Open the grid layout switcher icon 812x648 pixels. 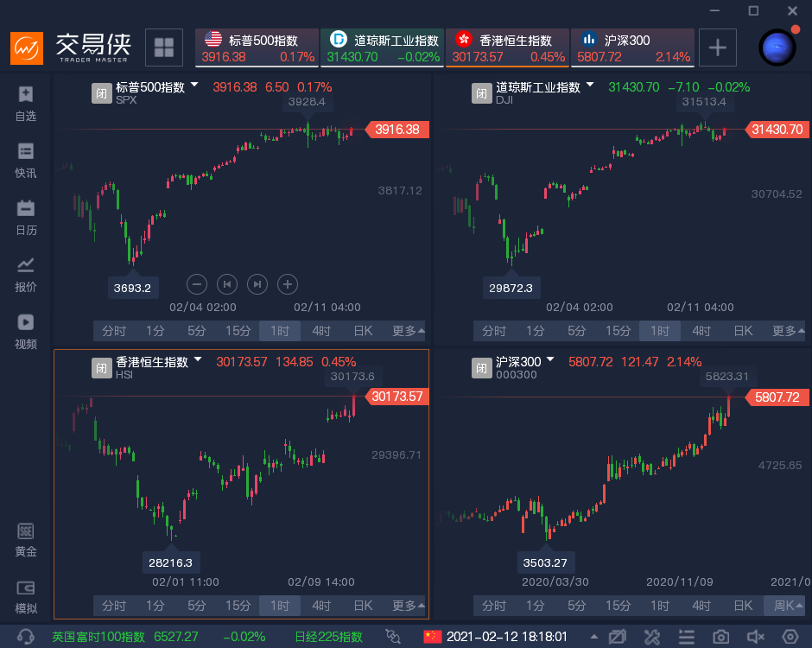tap(164, 48)
